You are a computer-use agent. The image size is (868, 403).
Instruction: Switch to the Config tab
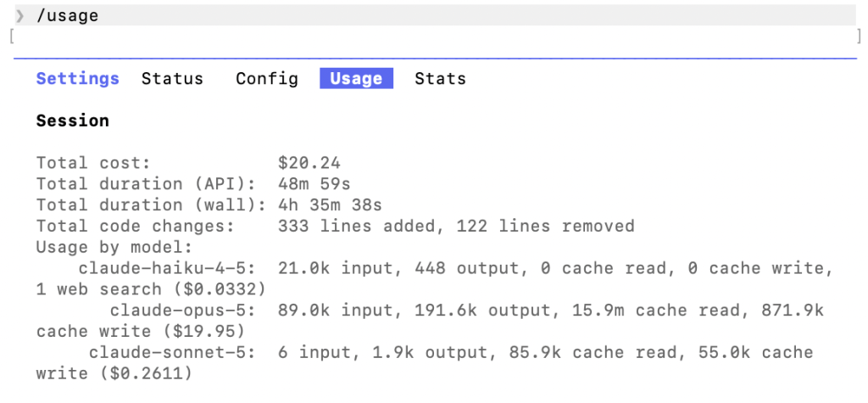267,79
